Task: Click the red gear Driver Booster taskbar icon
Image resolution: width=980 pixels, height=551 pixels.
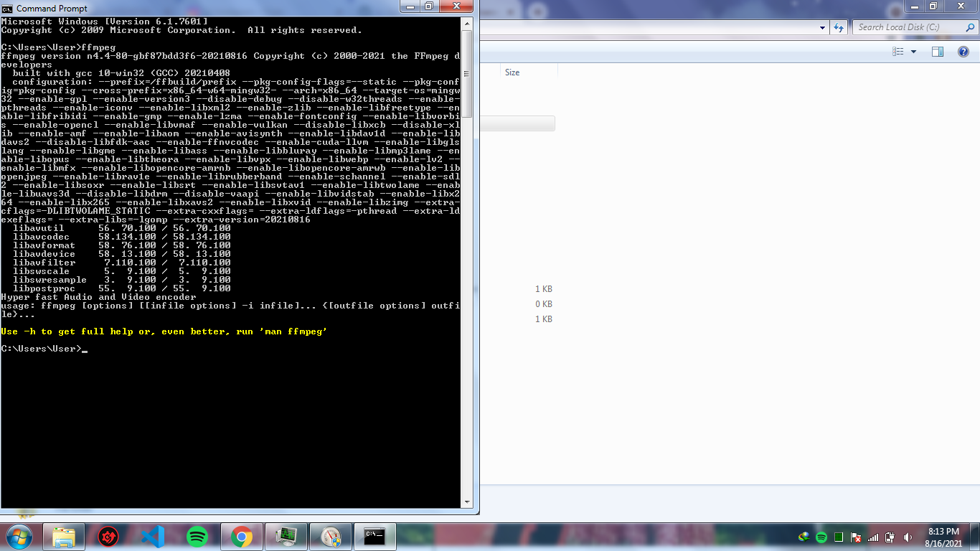Action: pos(108,537)
